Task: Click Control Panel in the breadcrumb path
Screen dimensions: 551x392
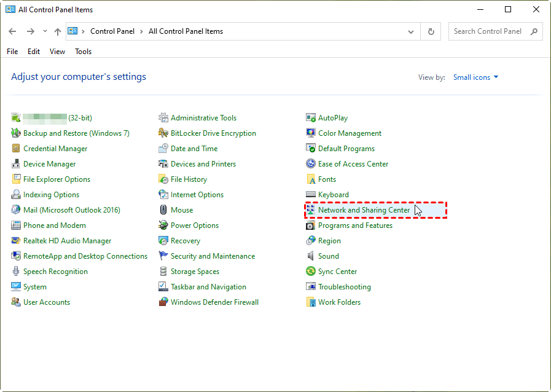Action: pos(111,31)
